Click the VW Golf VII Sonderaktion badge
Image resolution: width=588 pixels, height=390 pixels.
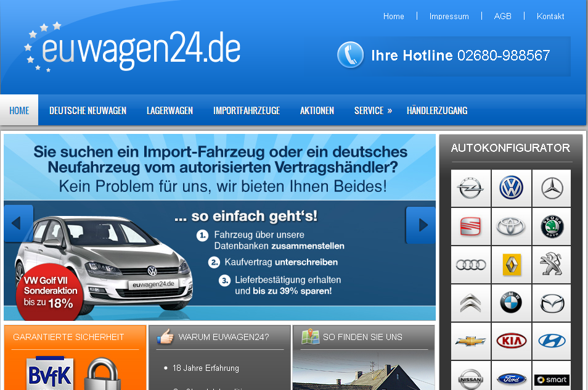pyautogui.click(x=49, y=292)
